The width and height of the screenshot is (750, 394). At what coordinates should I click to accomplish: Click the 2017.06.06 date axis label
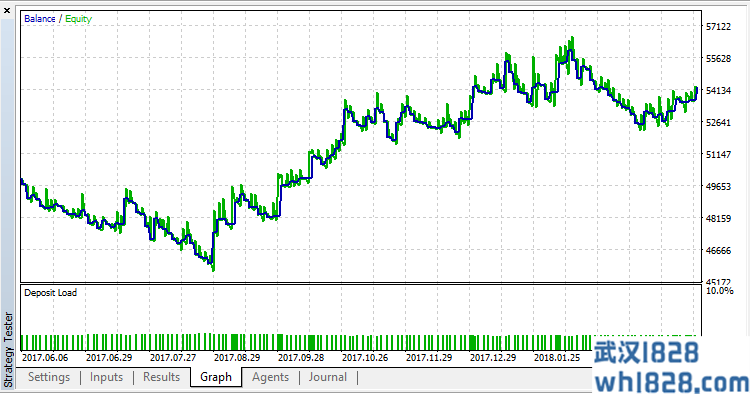click(x=45, y=358)
